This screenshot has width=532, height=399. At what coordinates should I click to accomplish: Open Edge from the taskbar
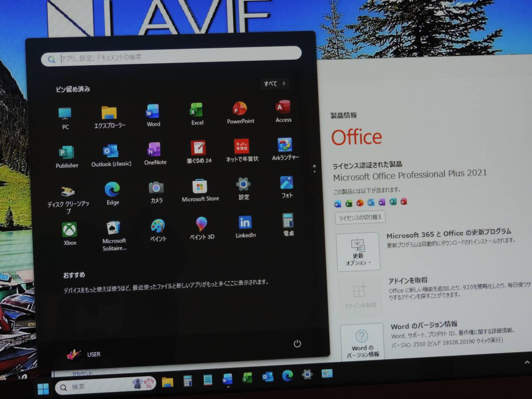coord(287,376)
